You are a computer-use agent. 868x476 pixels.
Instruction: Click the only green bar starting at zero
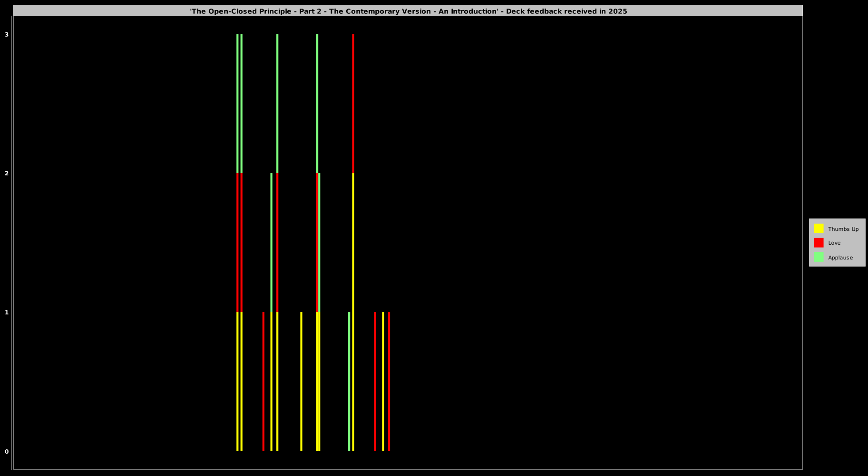349,381
